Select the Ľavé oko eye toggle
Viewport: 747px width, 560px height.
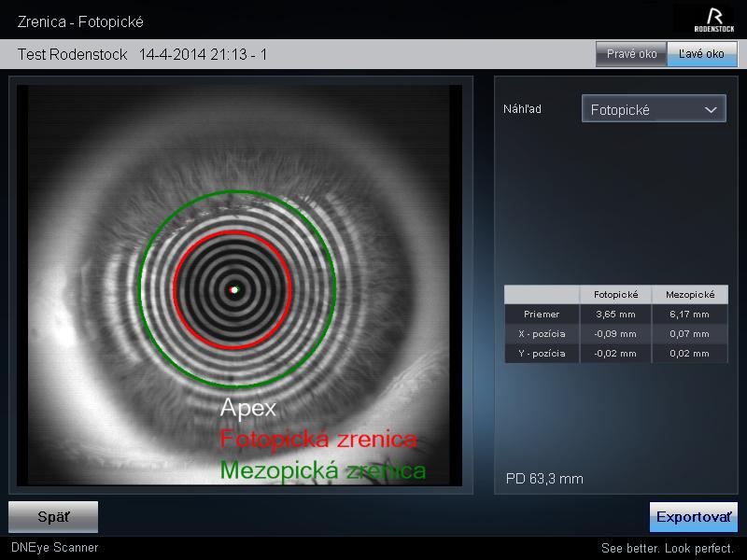[x=701, y=54]
